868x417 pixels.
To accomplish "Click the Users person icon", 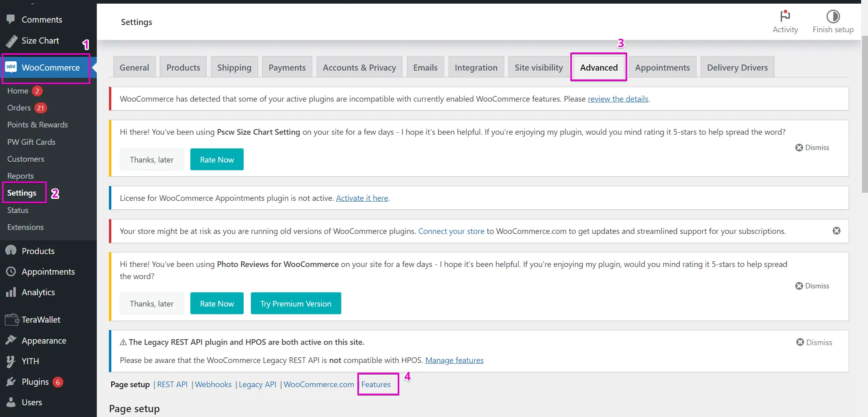I will (11, 402).
